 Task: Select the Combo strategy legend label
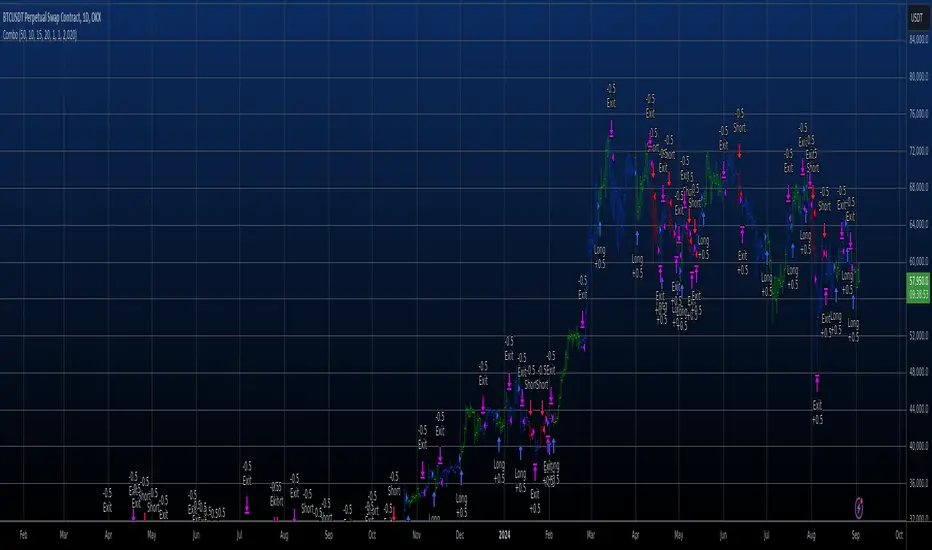tap(40, 35)
